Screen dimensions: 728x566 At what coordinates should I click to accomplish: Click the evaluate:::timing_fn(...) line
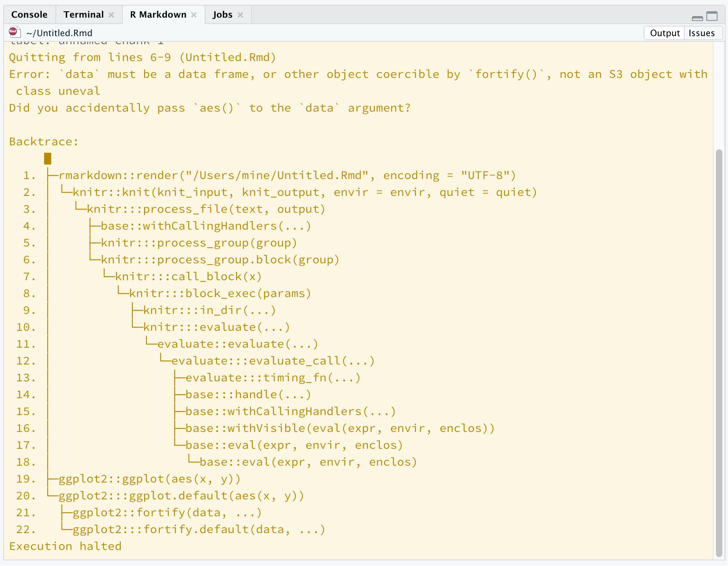coord(273,378)
